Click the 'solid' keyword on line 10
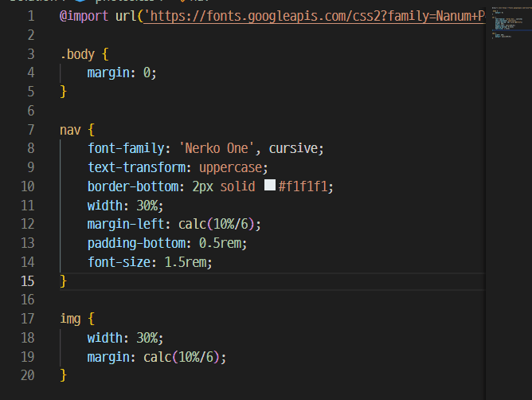The width and height of the screenshot is (532, 400). click(x=237, y=186)
